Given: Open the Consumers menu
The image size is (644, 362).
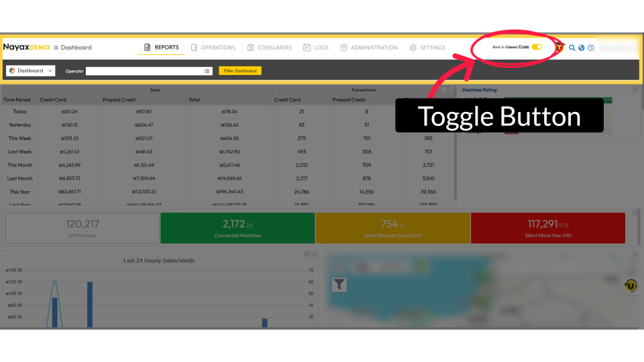Looking at the screenshot, I should 269,48.
